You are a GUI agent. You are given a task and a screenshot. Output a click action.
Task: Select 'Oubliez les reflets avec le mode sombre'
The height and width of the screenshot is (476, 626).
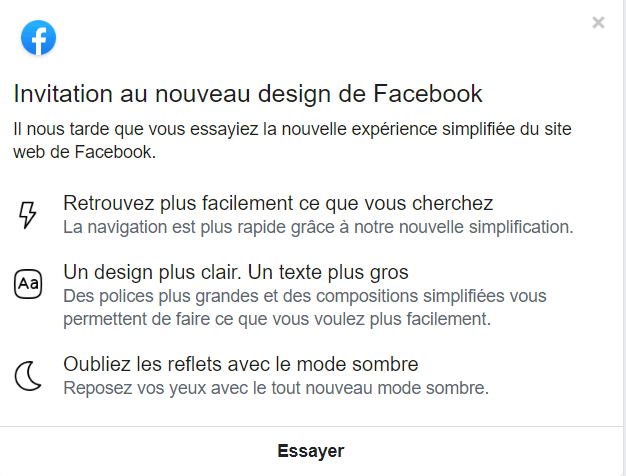[241, 364]
